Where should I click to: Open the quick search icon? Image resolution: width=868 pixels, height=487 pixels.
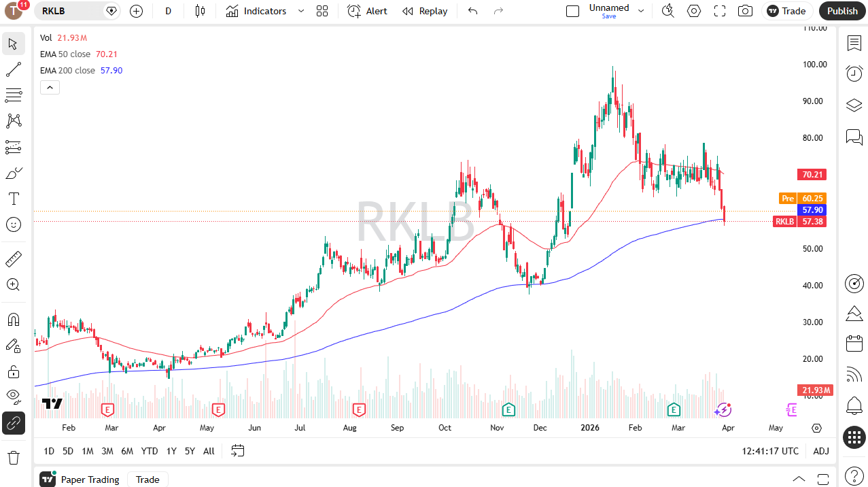tap(668, 11)
